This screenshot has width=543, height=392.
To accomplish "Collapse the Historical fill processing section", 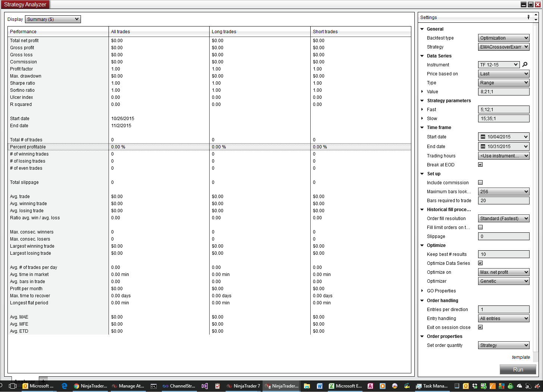I will pyautogui.click(x=422, y=209).
